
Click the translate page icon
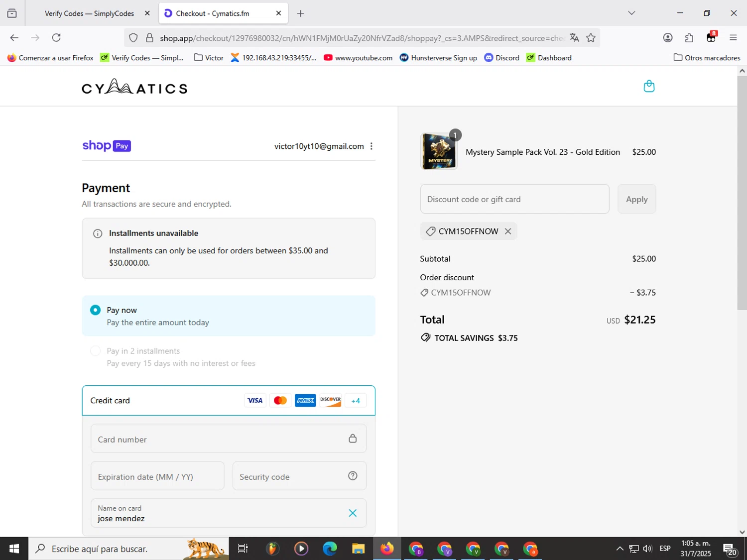click(x=574, y=38)
